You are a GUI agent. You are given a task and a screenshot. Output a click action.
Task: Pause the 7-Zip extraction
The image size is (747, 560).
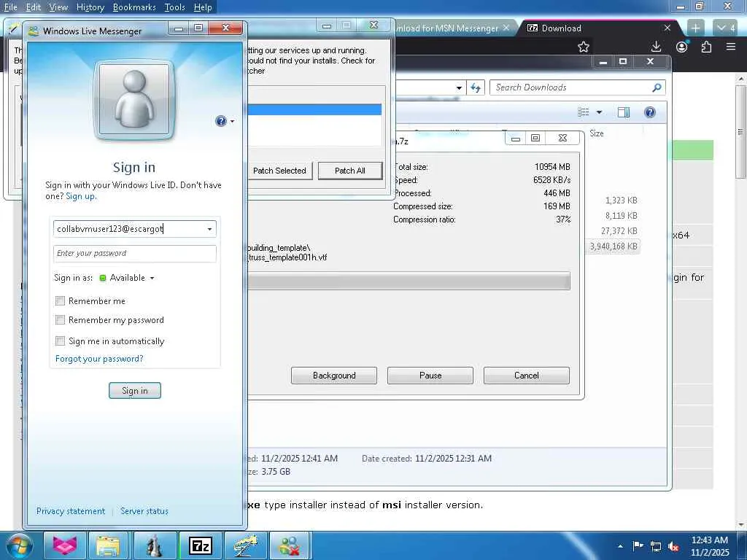pos(430,376)
